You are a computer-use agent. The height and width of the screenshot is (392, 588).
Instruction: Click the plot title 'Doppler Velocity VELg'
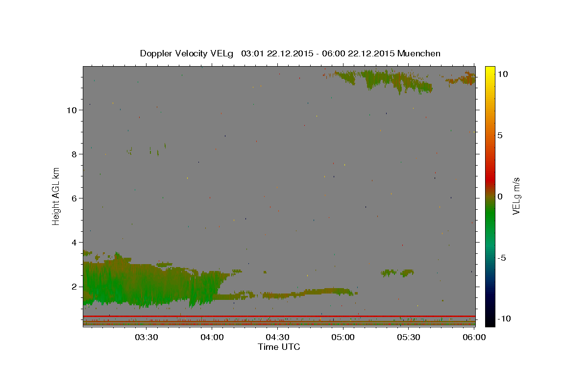pos(187,53)
